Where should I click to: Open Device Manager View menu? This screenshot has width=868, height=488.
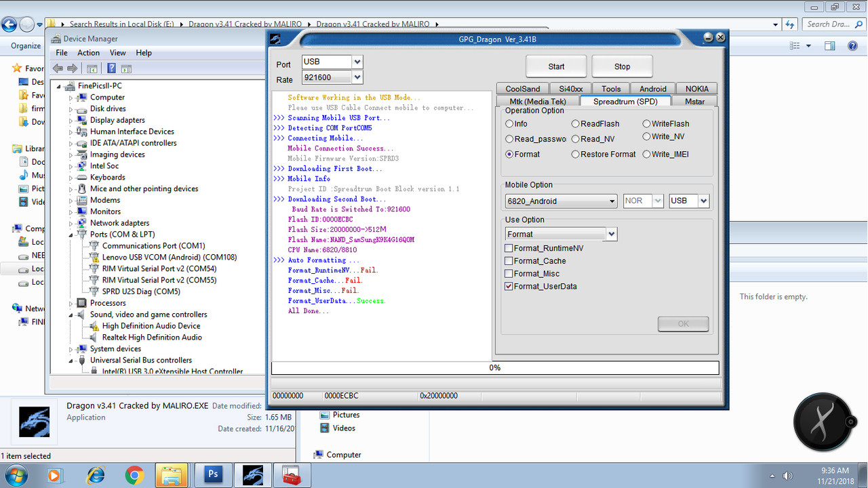click(118, 53)
